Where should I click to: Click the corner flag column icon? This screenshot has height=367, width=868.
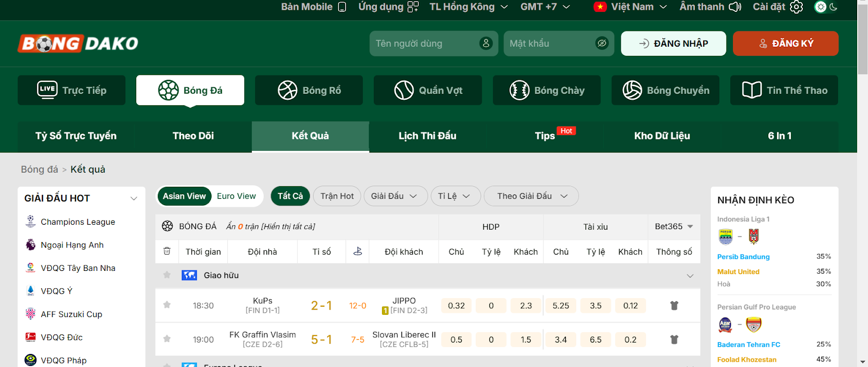click(x=358, y=251)
